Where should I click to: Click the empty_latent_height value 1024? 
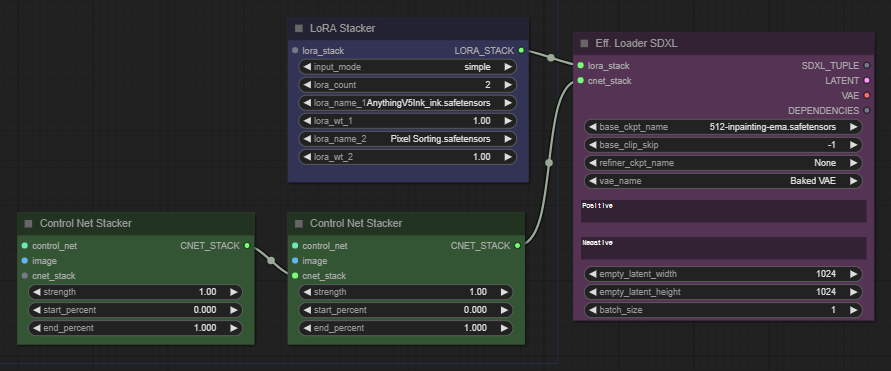tap(826, 292)
